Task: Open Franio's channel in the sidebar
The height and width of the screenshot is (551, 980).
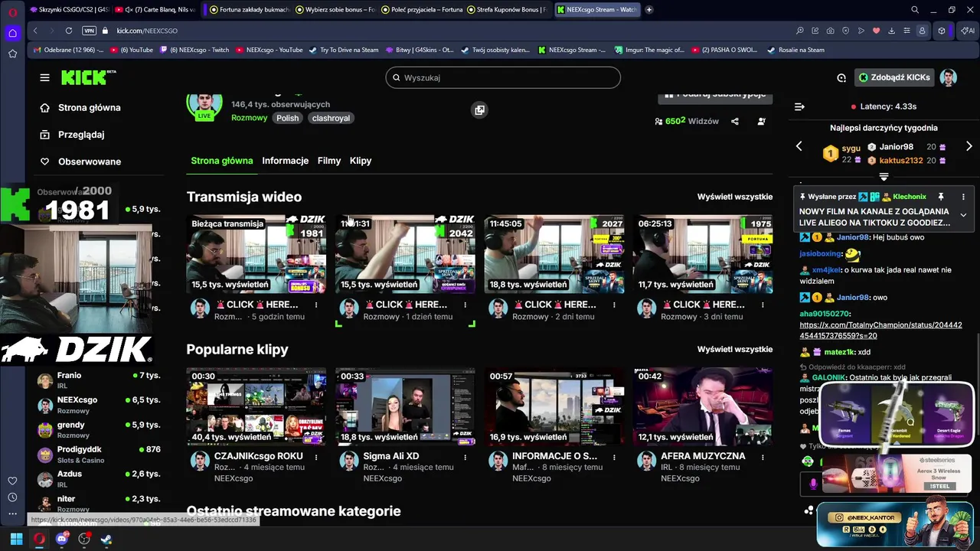Action: [x=98, y=380]
